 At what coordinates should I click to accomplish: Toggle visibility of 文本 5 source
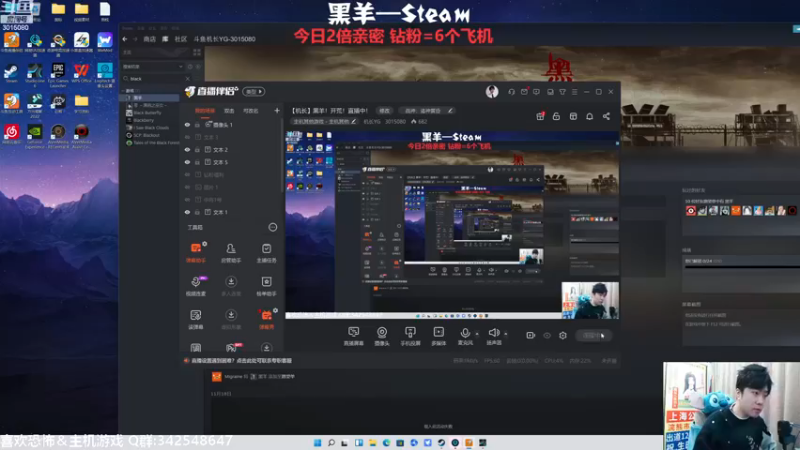click(187, 162)
